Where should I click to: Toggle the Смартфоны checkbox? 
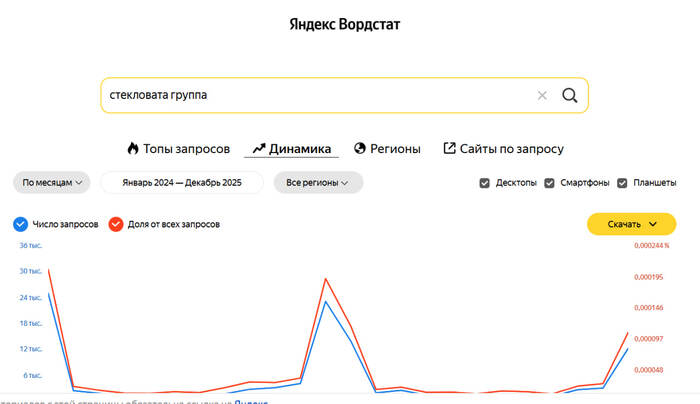click(550, 183)
